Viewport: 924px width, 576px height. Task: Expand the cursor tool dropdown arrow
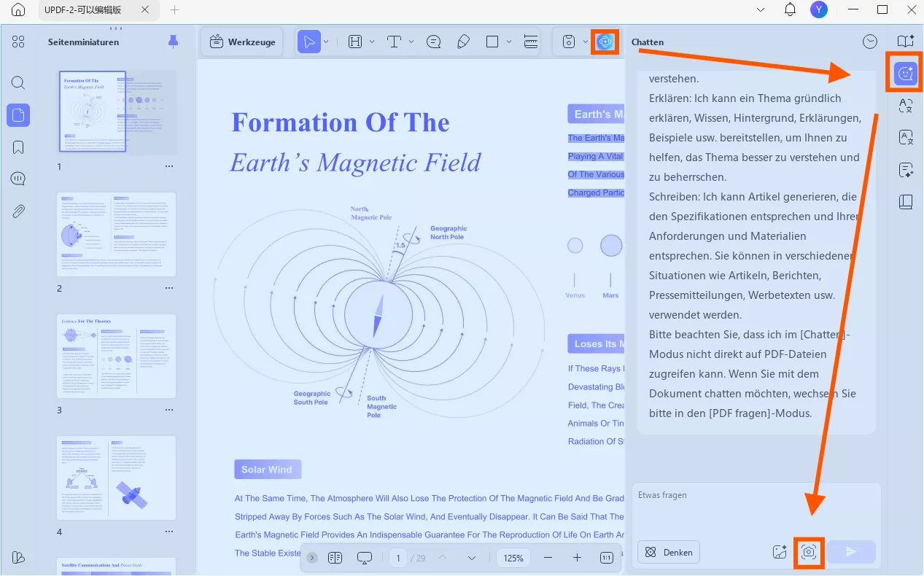(x=326, y=42)
